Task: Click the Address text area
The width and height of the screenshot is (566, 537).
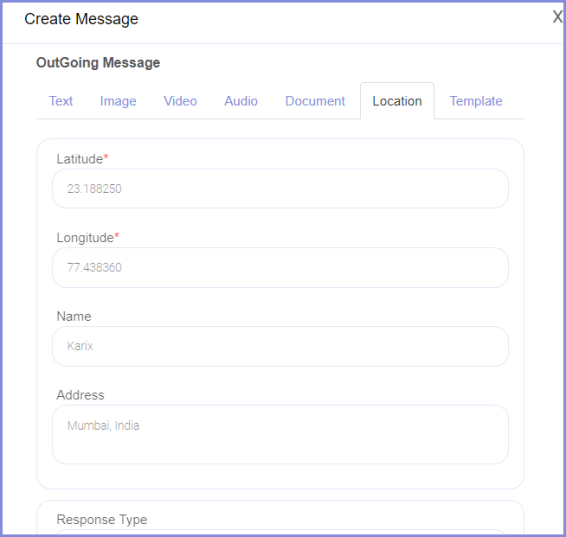Action: tap(280, 435)
